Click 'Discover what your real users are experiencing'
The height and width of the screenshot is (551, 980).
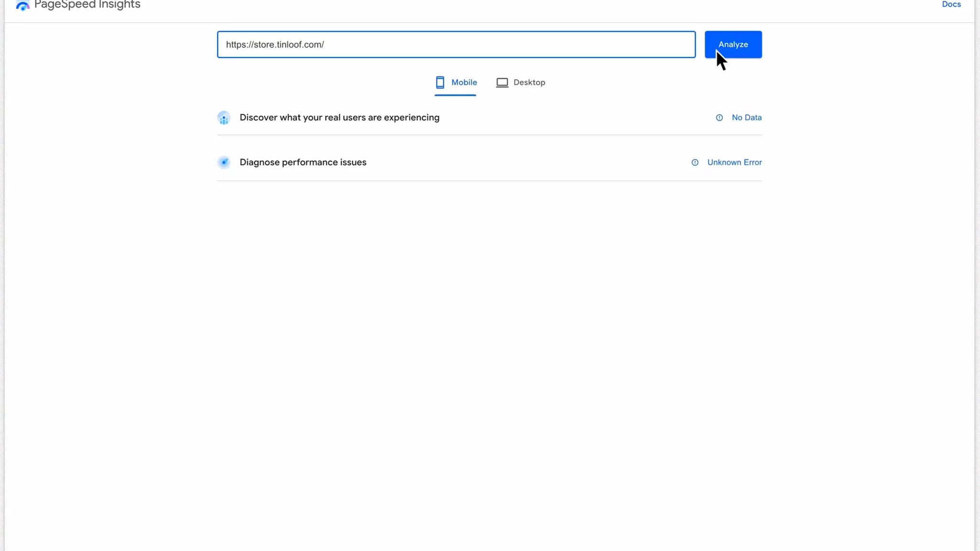point(339,118)
